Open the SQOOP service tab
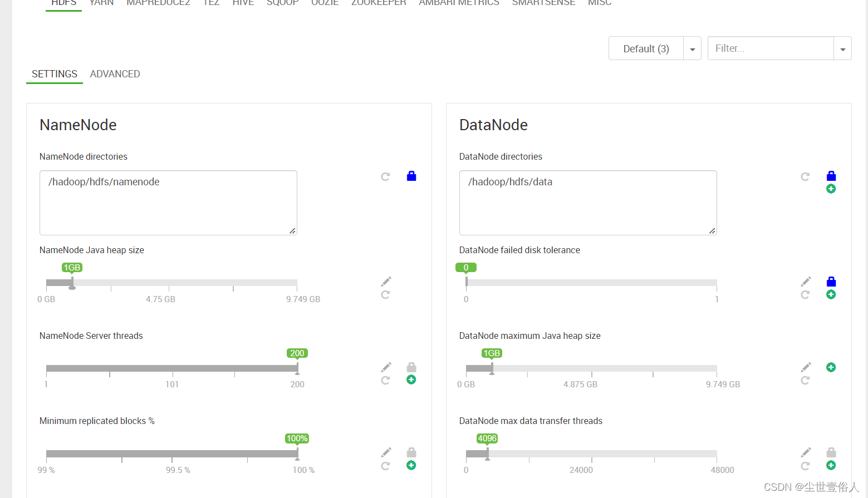The image size is (868, 498). point(282,3)
